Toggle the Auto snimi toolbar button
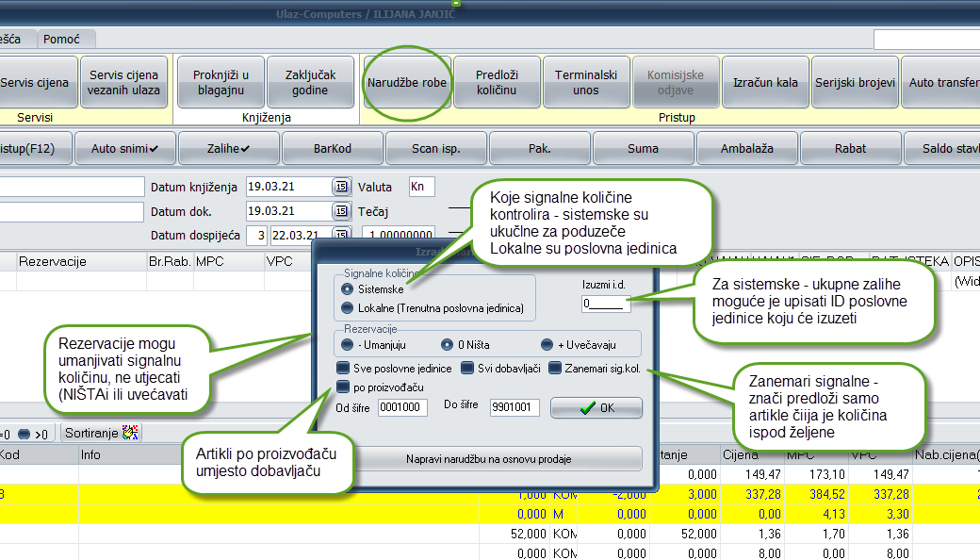This screenshot has height=560, width=980. click(124, 148)
